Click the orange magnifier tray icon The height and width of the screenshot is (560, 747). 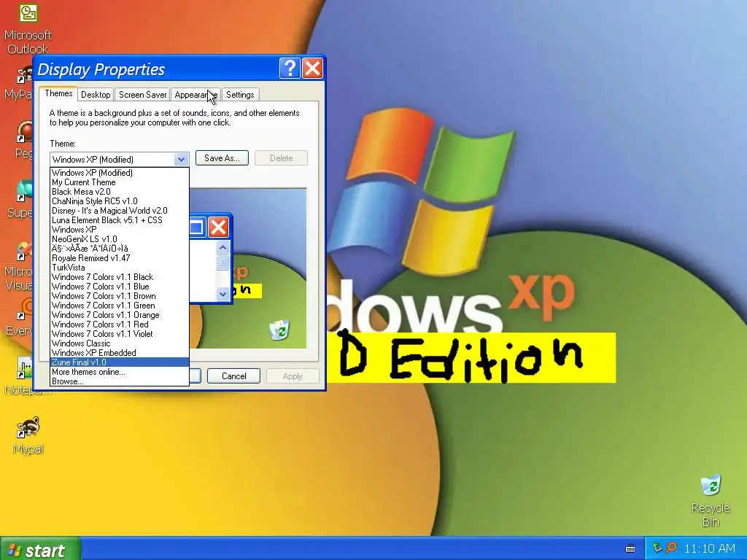pos(671,548)
